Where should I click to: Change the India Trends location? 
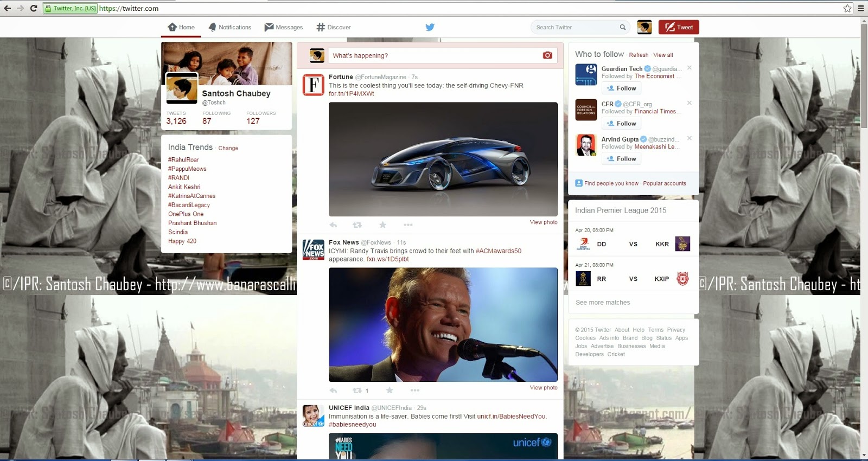(228, 148)
